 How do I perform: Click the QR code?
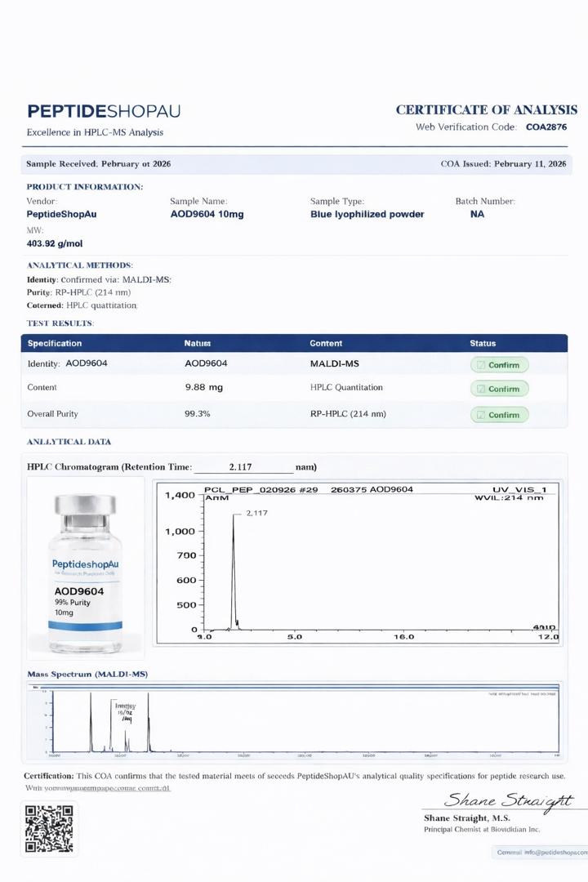click(x=49, y=829)
